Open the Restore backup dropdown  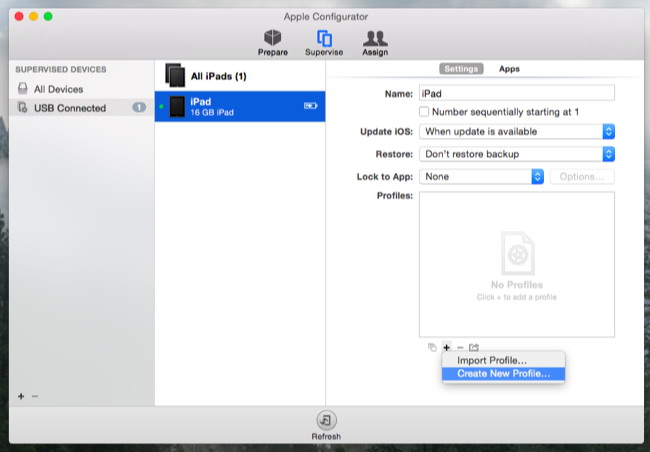click(x=517, y=154)
